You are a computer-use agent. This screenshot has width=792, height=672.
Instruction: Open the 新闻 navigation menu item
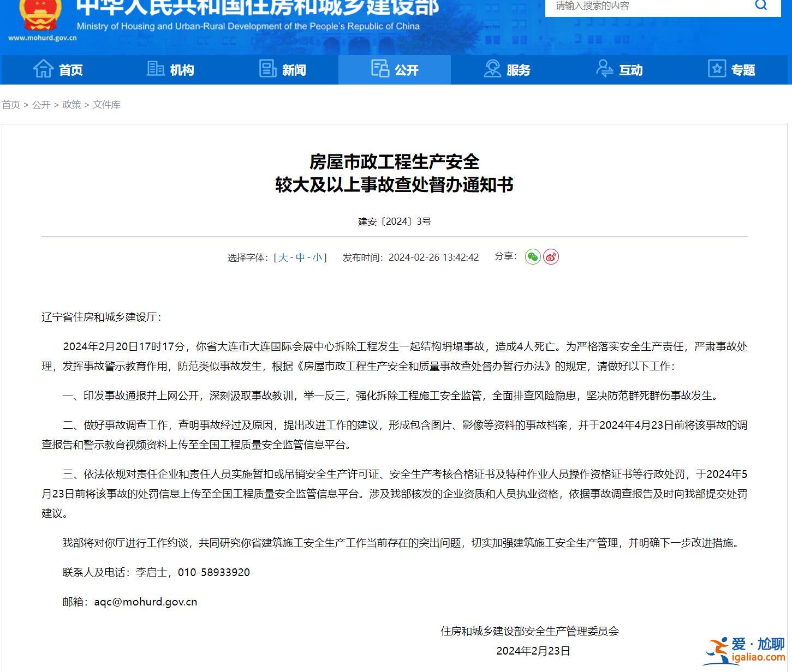click(282, 70)
